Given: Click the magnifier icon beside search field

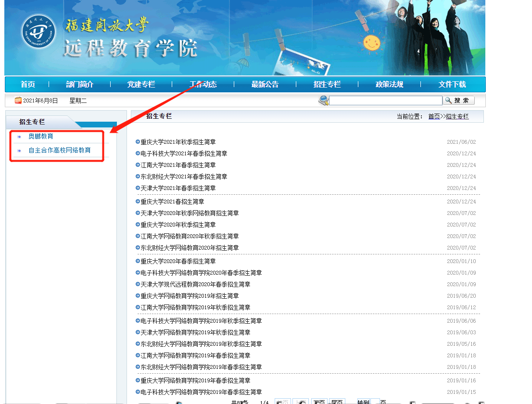Looking at the screenshot, I should point(323,101).
